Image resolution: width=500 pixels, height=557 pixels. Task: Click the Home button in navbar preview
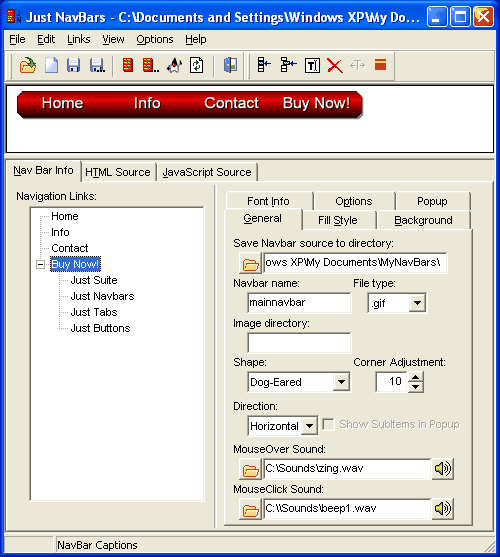[62, 103]
